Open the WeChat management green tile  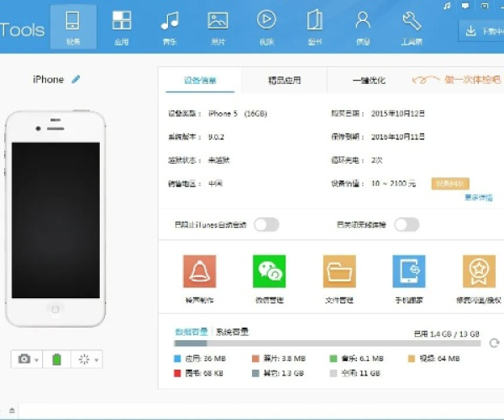[x=270, y=271]
